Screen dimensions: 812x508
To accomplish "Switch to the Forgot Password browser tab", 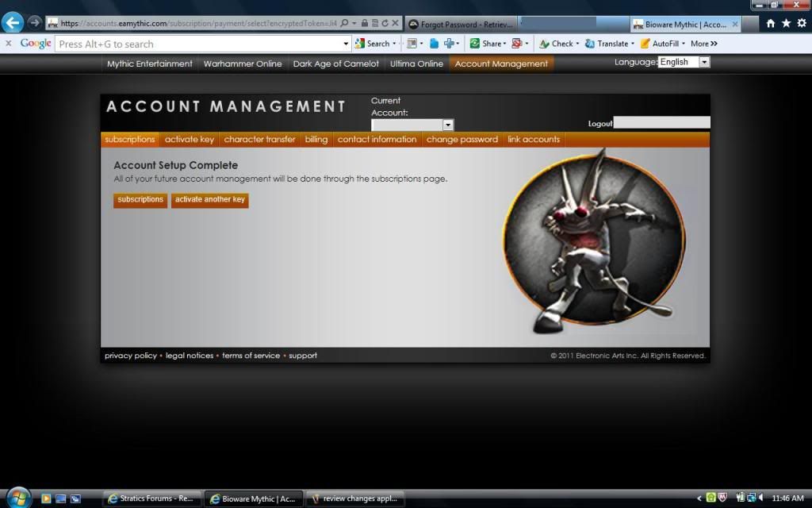I will [x=462, y=24].
